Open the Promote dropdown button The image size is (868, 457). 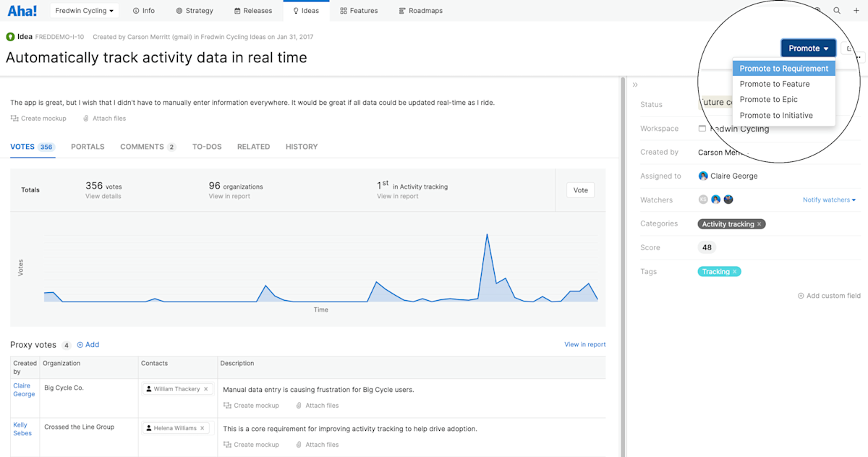pyautogui.click(x=809, y=48)
